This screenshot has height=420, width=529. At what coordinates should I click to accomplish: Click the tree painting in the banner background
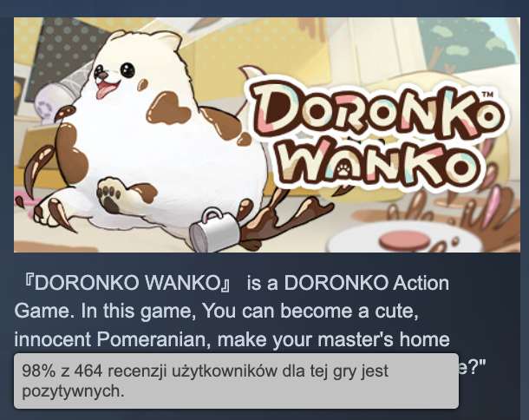coord(469,44)
